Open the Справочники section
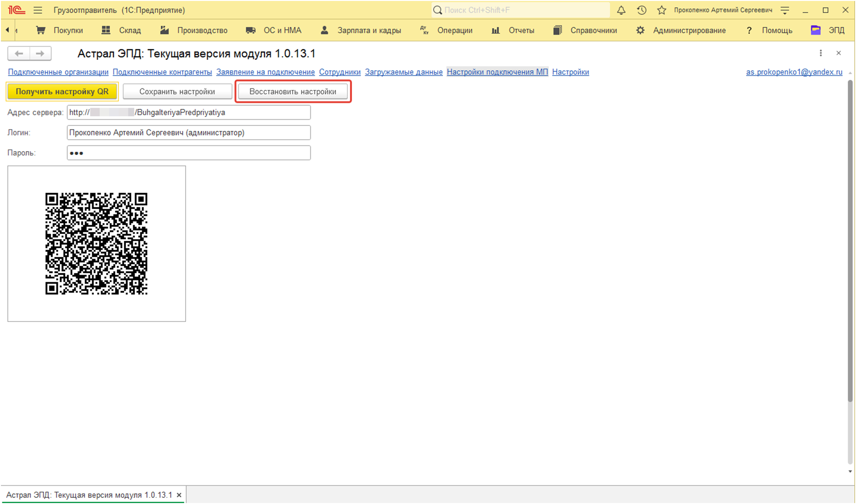 594,30
